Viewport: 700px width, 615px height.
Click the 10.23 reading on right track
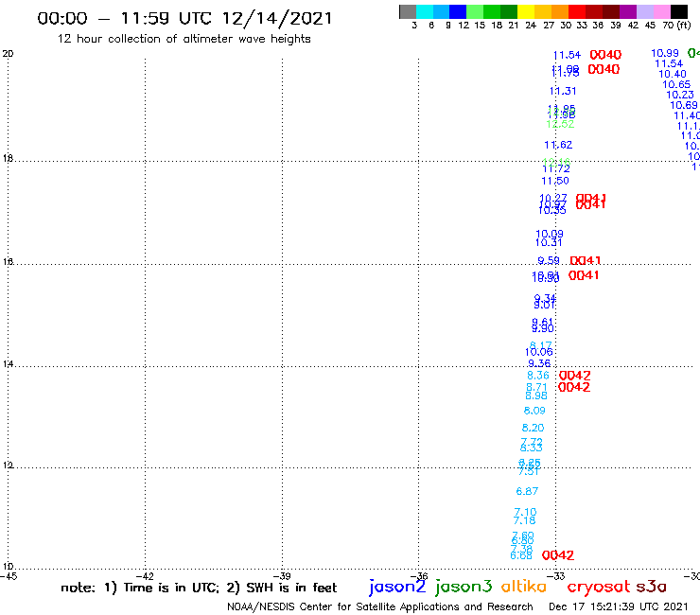[x=680, y=95]
